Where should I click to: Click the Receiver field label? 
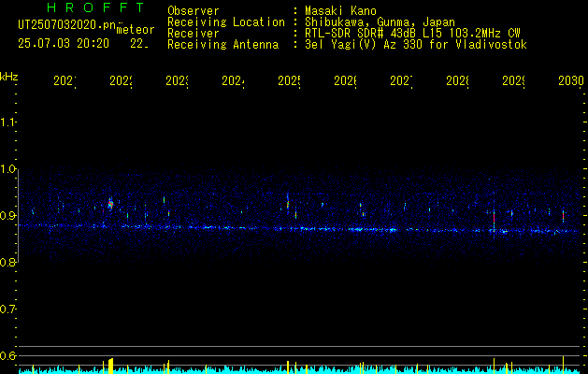pos(194,34)
